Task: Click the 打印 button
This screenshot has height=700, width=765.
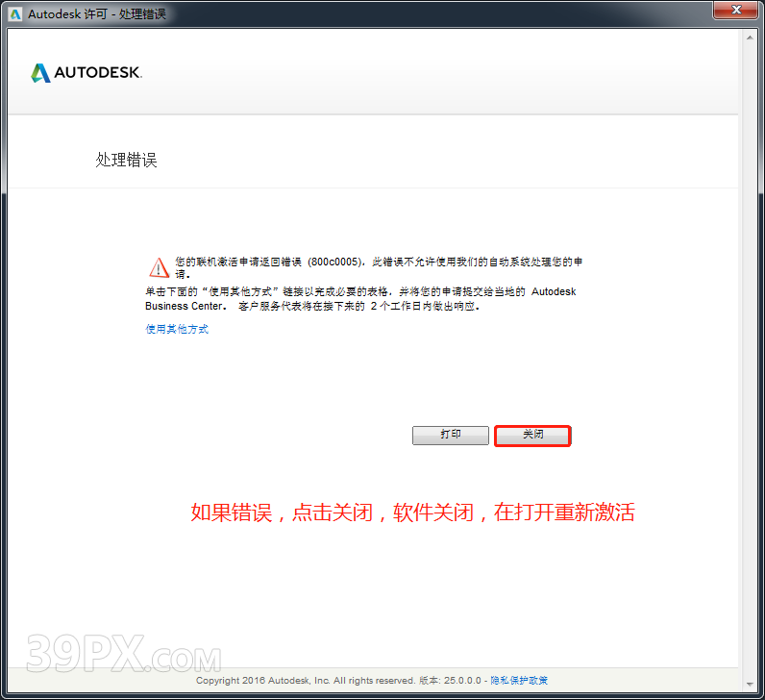Action: (451, 436)
